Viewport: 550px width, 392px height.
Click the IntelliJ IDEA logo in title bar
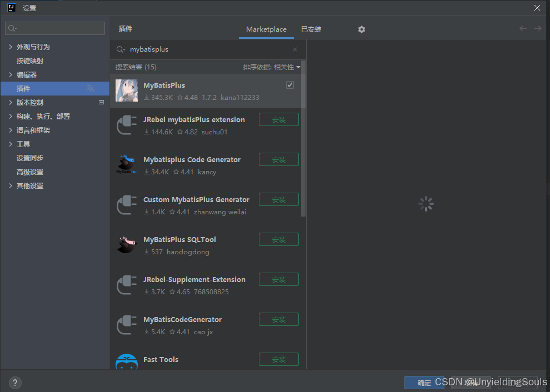click(x=12, y=8)
